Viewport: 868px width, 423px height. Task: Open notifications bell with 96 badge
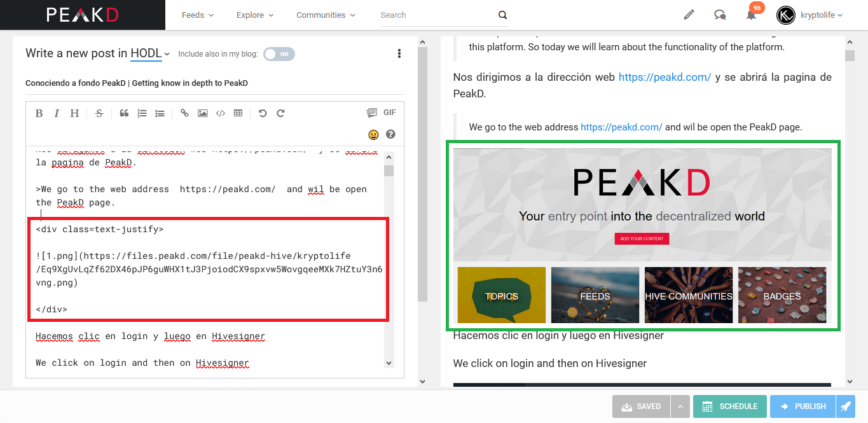pyautogui.click(x=752, y=15)
